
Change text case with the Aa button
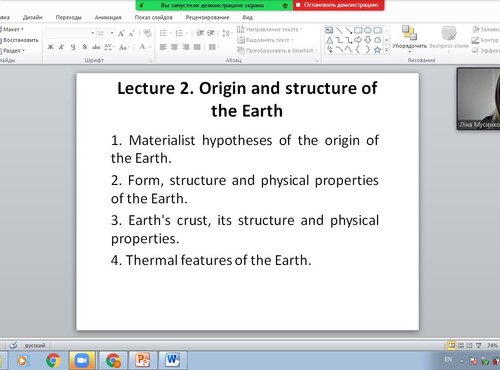coord(123,47)
